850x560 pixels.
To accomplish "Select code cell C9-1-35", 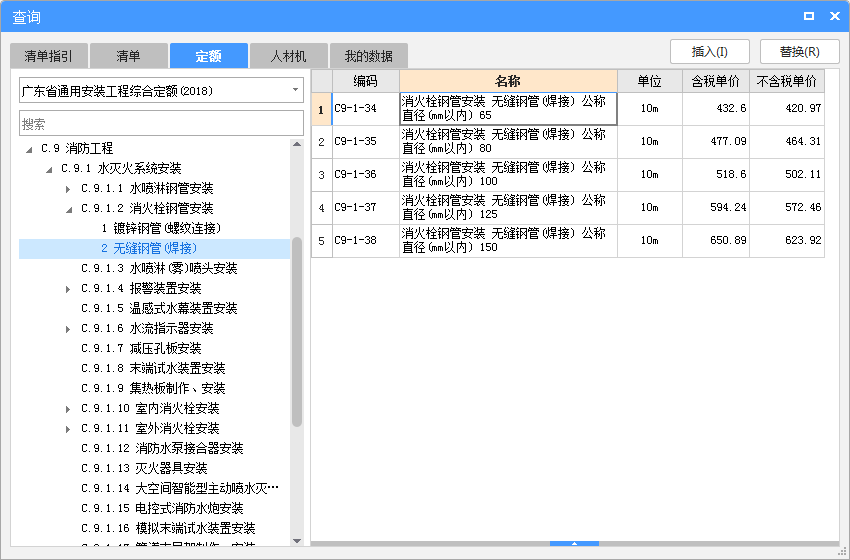I will (366, 141).
